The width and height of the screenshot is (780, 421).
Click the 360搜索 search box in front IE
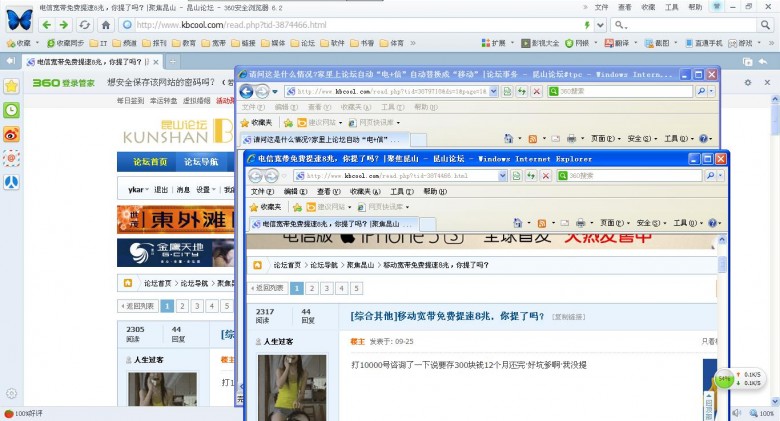click(x=620, y=175)
